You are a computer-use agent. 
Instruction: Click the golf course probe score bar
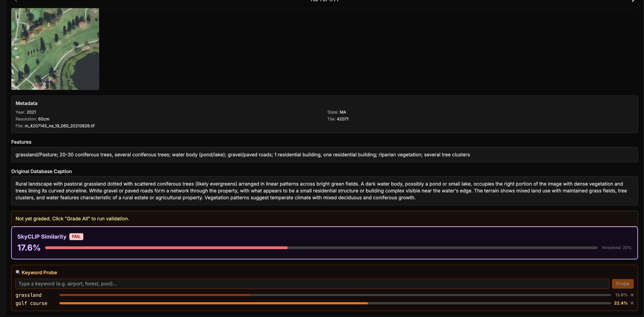tap(335, 303)
